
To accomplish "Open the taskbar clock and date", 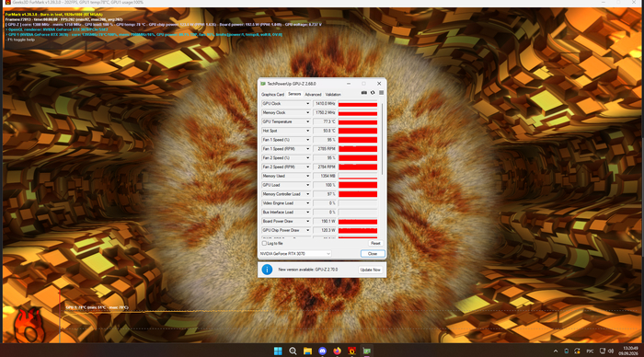I will (627, 351).
